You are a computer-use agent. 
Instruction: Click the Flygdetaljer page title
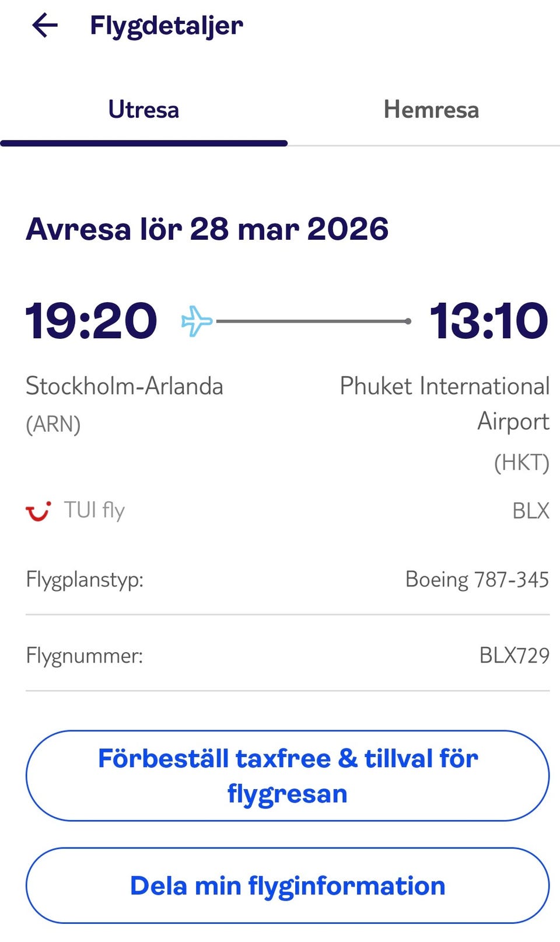(166, 26)
